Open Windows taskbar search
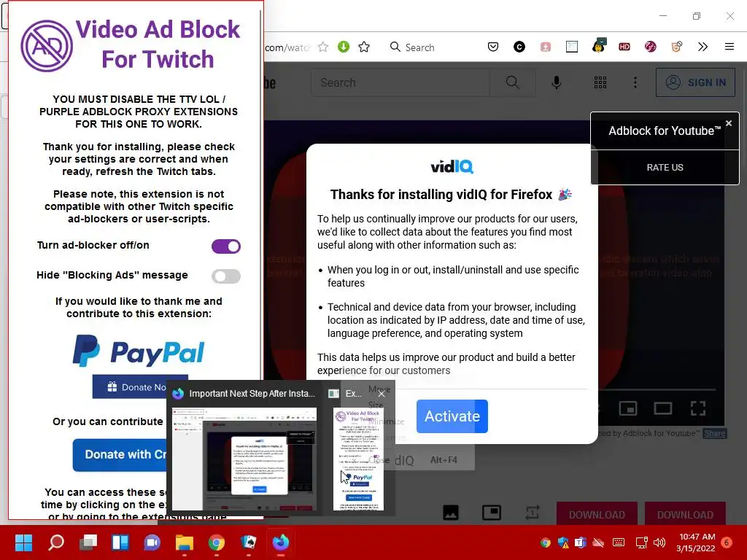This screenshot has height=560, width=747. pyautogui.click(x=55, y=542)
